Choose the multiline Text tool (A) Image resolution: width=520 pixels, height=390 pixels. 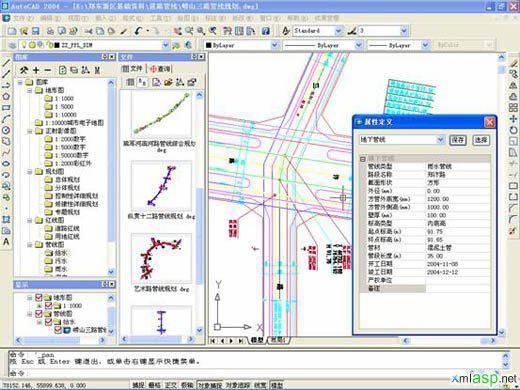(x=6, y=242)
